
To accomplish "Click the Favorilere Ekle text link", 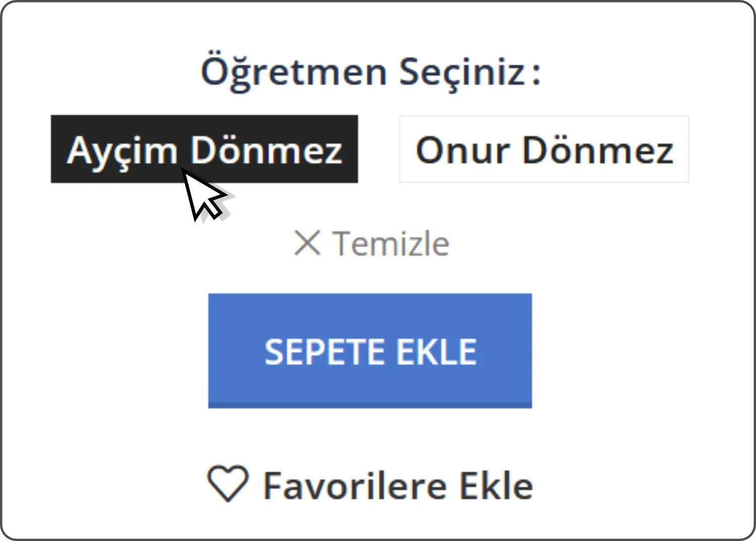I will click(398, 486).
